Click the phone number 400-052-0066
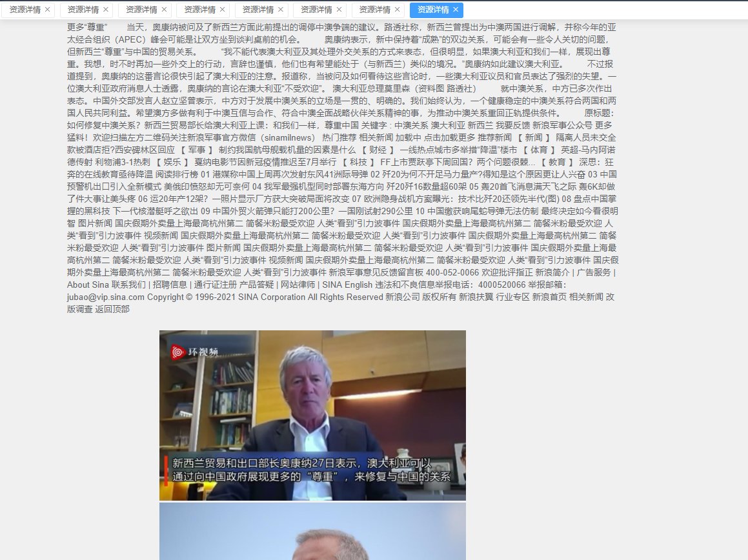This screenshot has width=748, height=560. pos(452,272)
